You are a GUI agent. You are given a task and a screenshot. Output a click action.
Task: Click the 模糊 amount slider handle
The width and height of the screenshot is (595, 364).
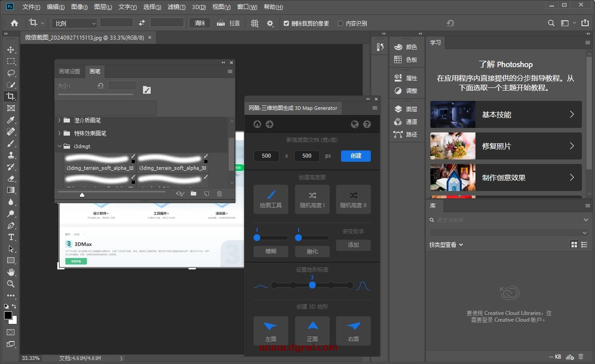pos(257,237)
